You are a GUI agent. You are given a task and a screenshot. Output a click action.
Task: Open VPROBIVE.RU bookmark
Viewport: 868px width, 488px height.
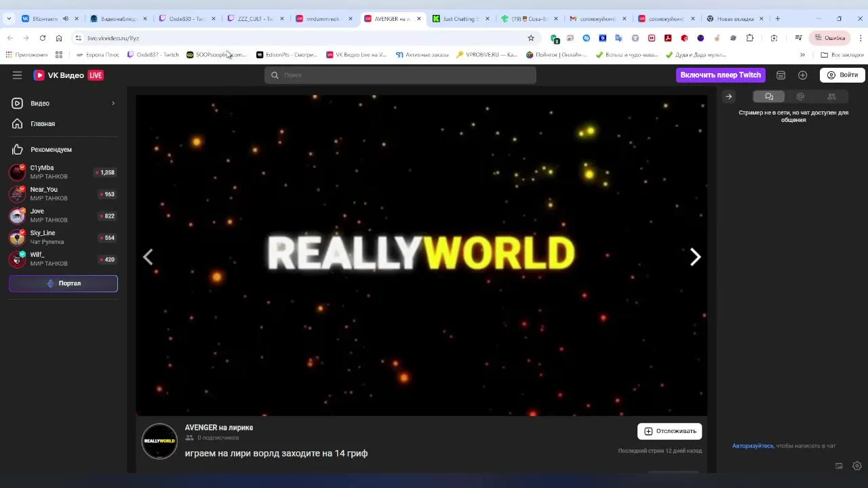click(x=487, y=55)
